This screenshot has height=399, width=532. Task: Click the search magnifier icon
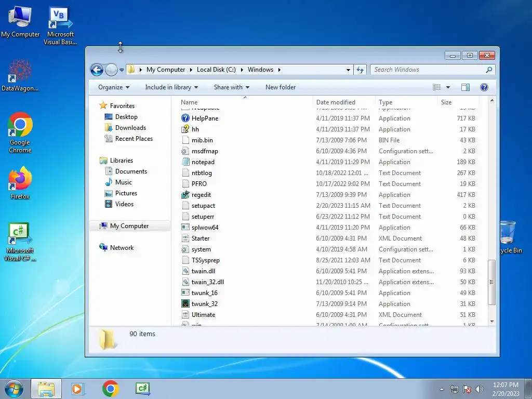pos(489,70)
